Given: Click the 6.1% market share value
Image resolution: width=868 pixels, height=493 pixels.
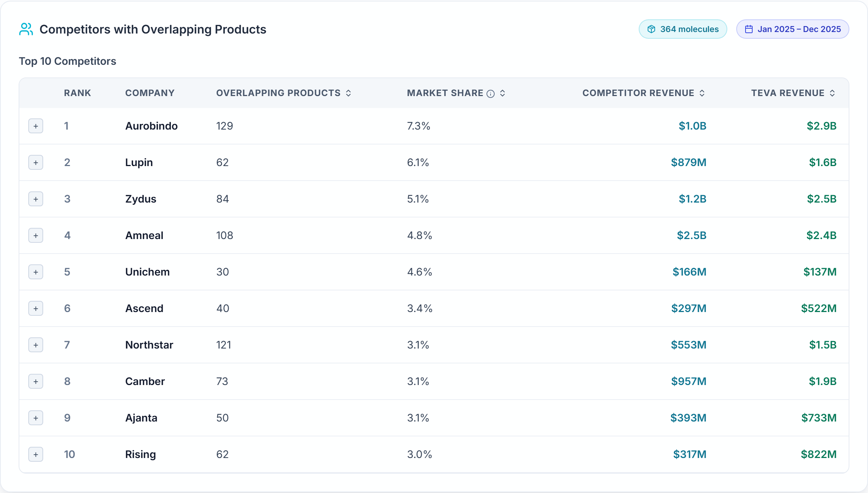Looking at the screenshot, I should pos(418,162).
